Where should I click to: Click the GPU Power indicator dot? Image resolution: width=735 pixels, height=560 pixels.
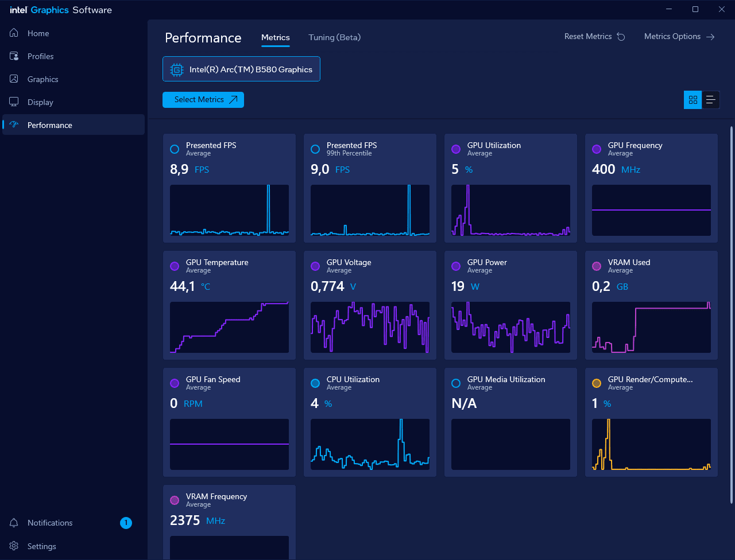tap(456, 266)
